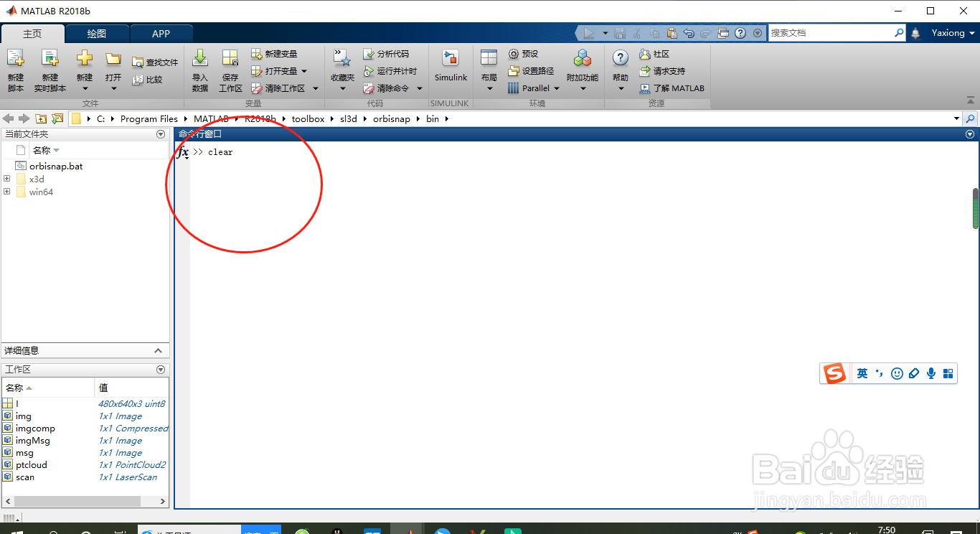Click the Sogou input S logo
The image size is (980, 534).
(x=834, y=373)
